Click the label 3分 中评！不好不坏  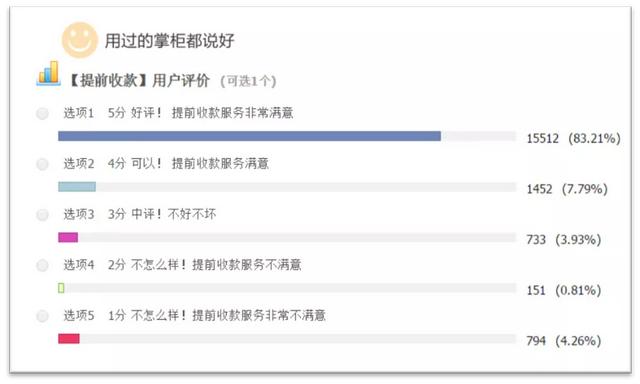pyautogui.click(x=162, y=214)
